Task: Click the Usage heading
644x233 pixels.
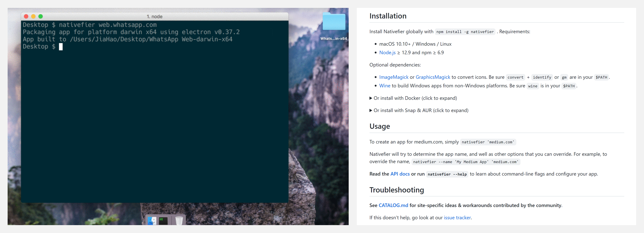Action: (x=380, y=126)
